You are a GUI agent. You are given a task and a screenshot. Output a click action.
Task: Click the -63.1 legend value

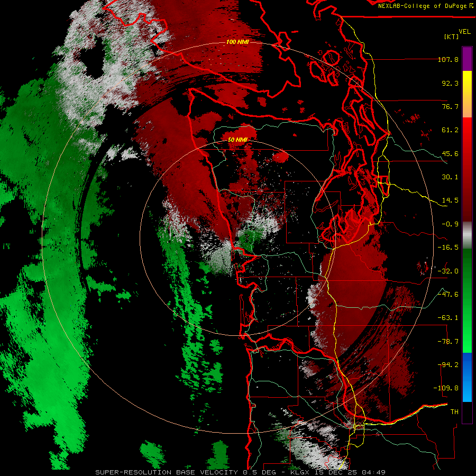[x=448, y=318]
